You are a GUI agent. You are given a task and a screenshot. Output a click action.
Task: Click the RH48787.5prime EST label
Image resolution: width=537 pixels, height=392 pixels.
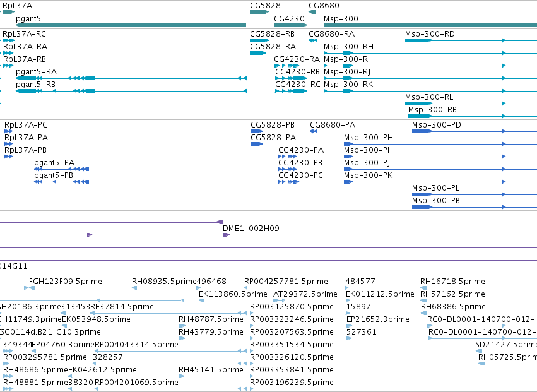coord(211,319)
